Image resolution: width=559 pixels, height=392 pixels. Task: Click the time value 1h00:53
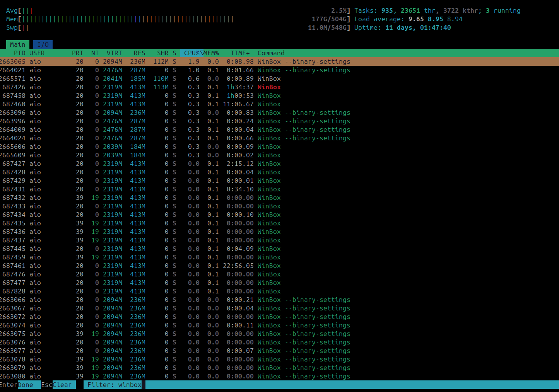tap(240, 95)
